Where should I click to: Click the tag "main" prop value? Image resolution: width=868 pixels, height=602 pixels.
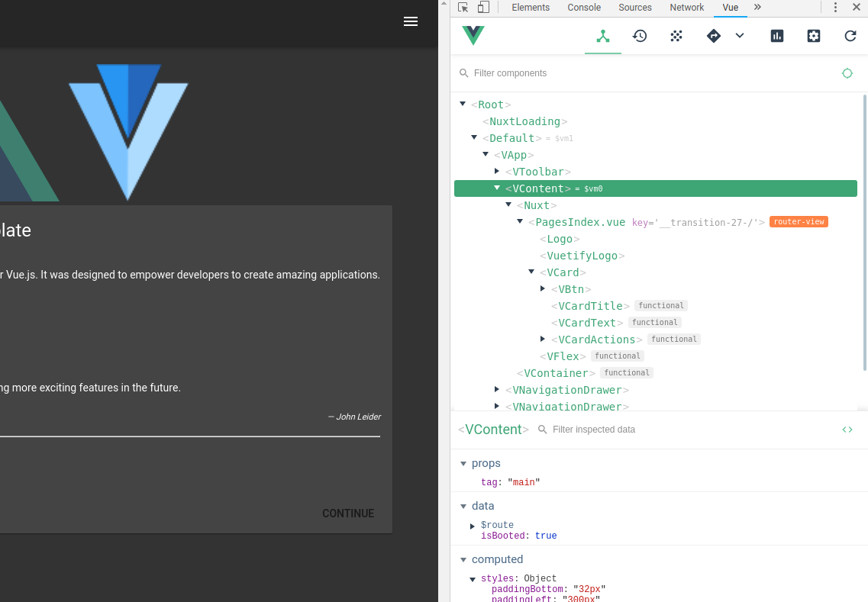tap(524, 482)
